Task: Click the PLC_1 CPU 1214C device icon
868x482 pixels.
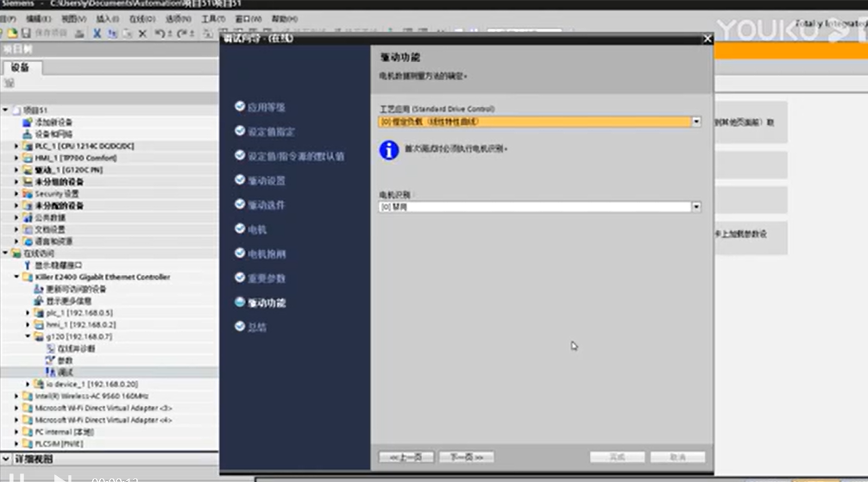Action: pyautogui.click(x=27, y=146)
